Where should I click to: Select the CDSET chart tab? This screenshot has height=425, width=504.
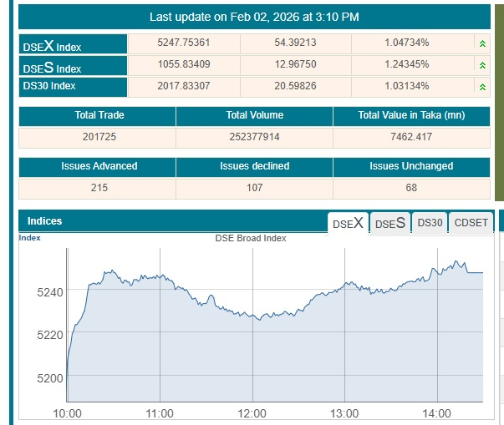[x=471, y=223]
